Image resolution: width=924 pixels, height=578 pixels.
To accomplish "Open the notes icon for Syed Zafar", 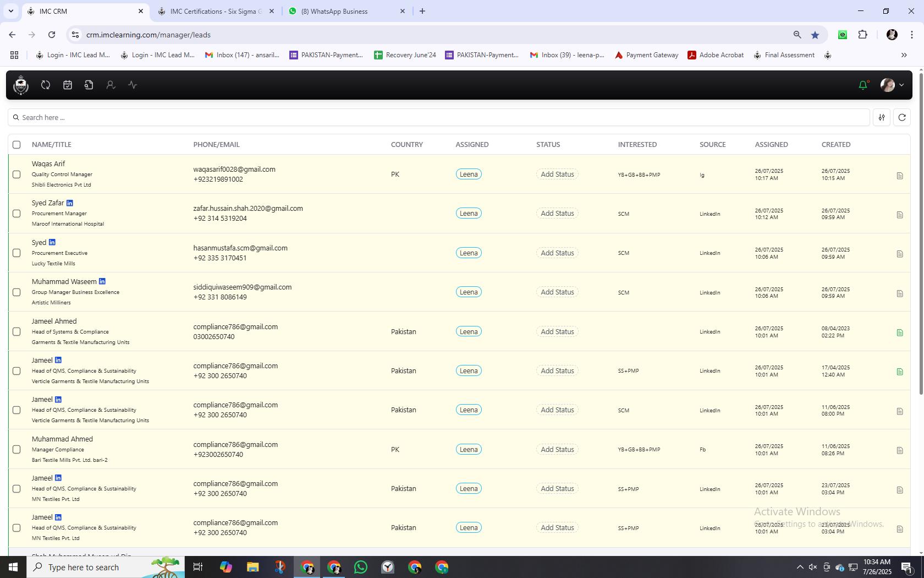I will pos(900,215).
